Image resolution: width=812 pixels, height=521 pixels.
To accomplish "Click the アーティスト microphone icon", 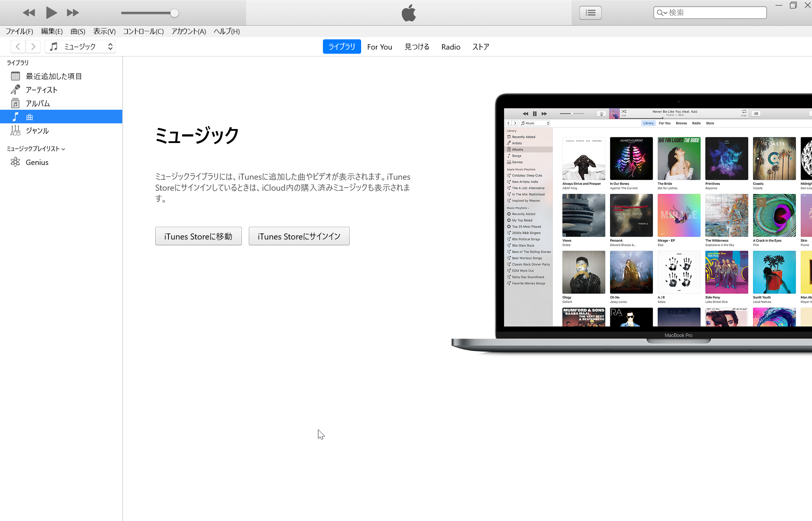I will 16,90.
